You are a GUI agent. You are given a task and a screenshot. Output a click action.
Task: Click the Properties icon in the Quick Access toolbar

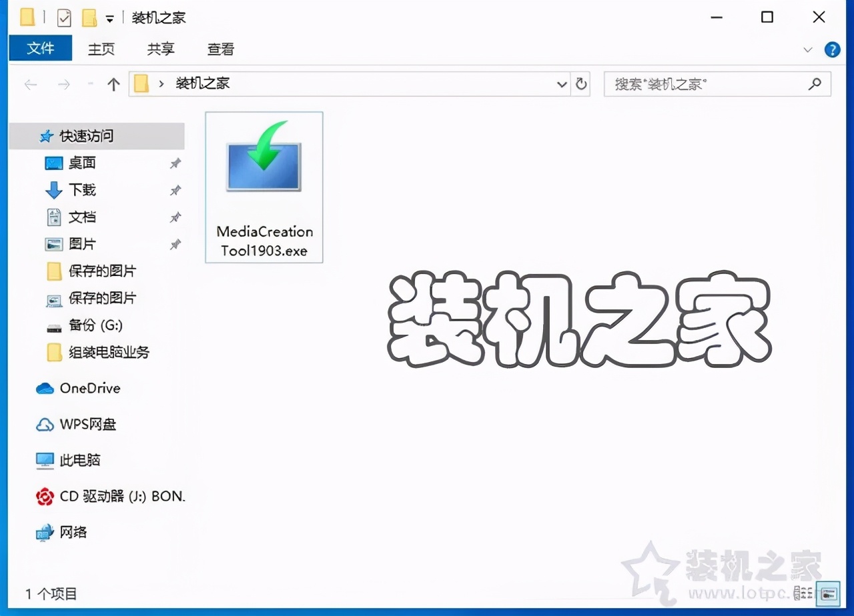[64, 17]
